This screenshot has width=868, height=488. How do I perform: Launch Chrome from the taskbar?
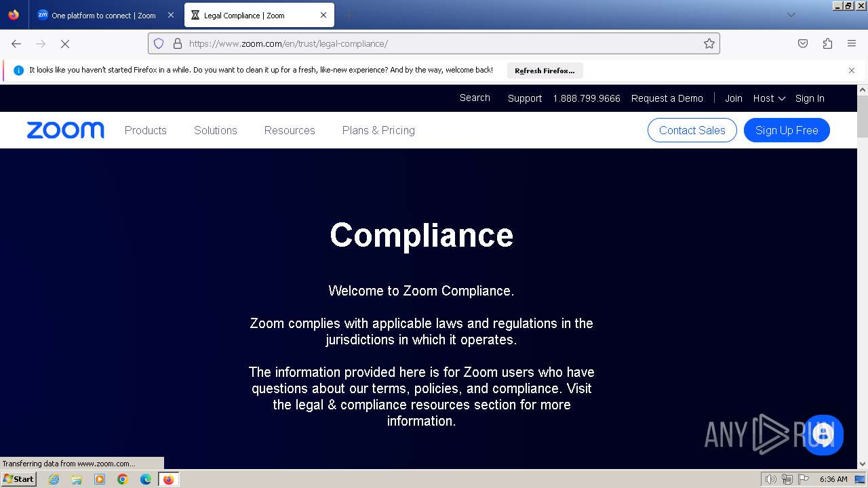[x=123, y=479]
